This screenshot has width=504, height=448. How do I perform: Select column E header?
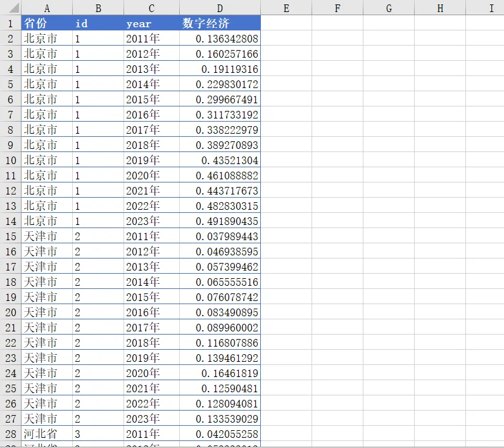pos(286,8)
